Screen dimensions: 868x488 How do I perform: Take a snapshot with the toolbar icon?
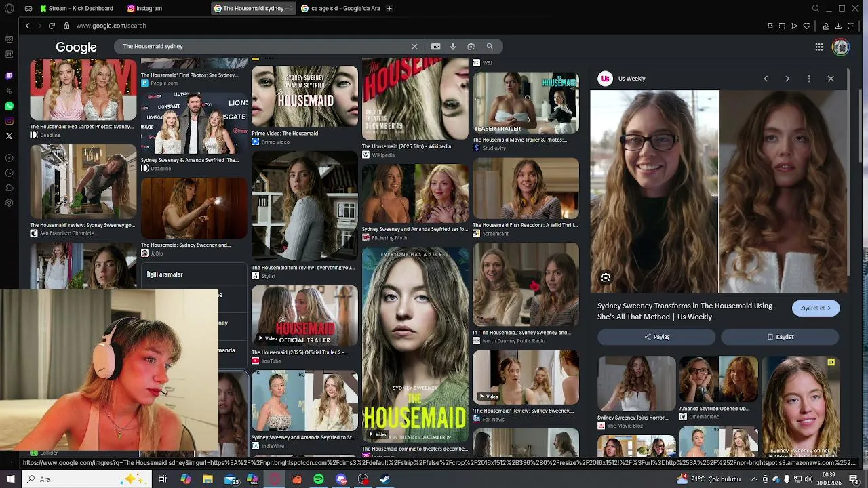click(x=782, y=26)
